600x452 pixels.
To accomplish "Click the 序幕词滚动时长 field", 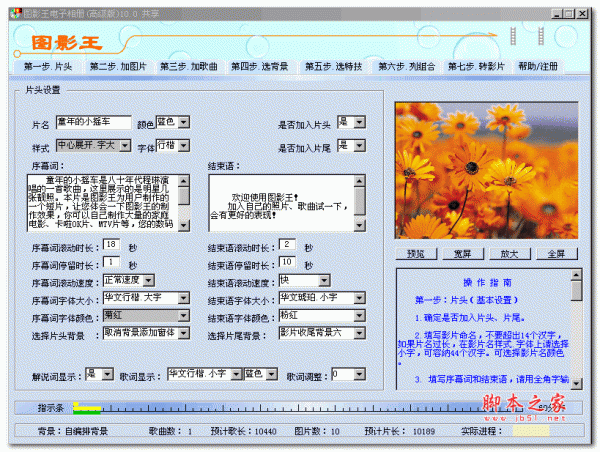I will (111, 245).
